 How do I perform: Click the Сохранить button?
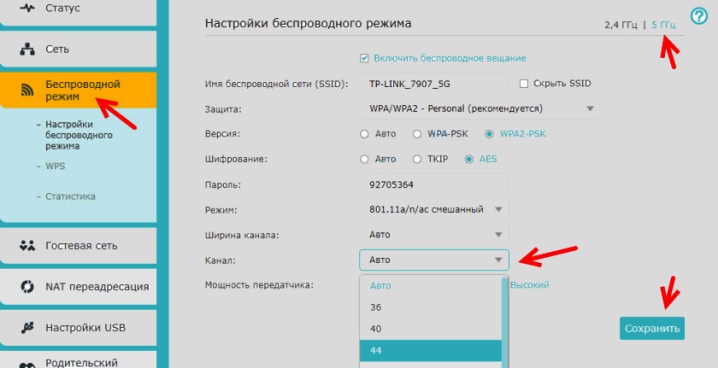tap(652, 328)
